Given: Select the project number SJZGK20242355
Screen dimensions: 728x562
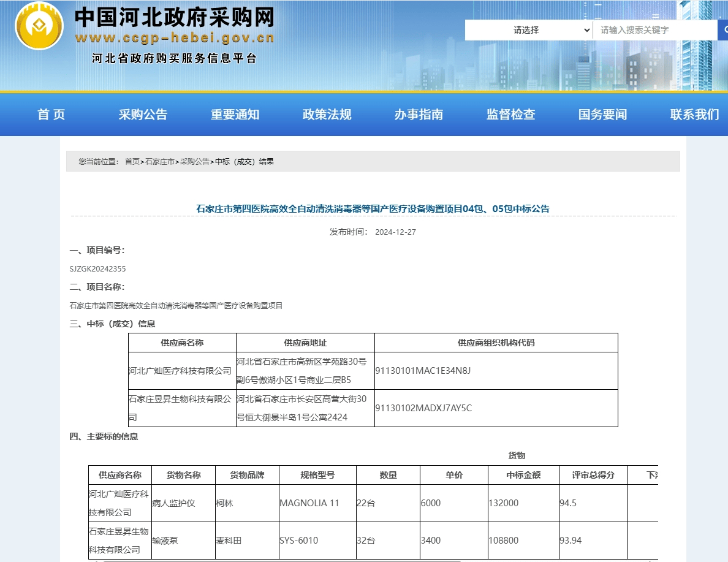Looking at the screenshot, I should click(97, 268).
